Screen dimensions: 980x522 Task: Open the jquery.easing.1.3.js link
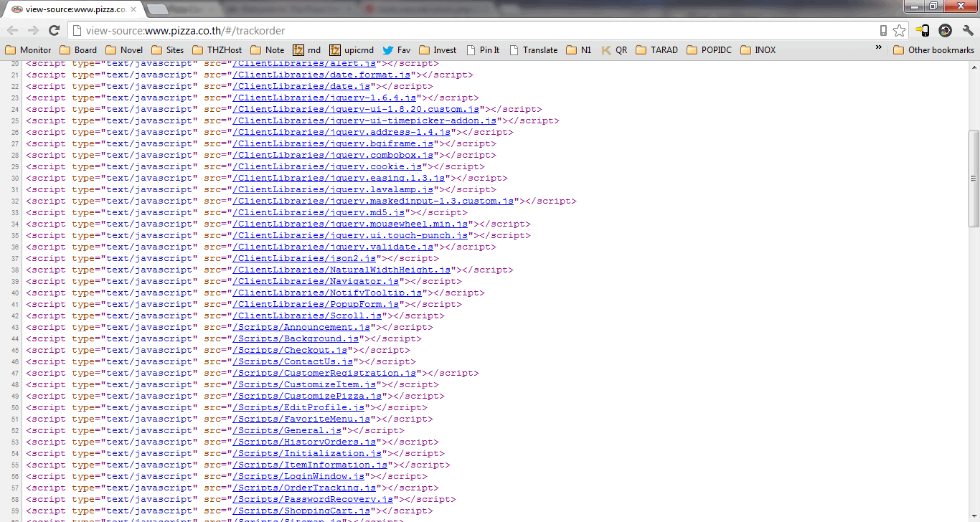339,178
